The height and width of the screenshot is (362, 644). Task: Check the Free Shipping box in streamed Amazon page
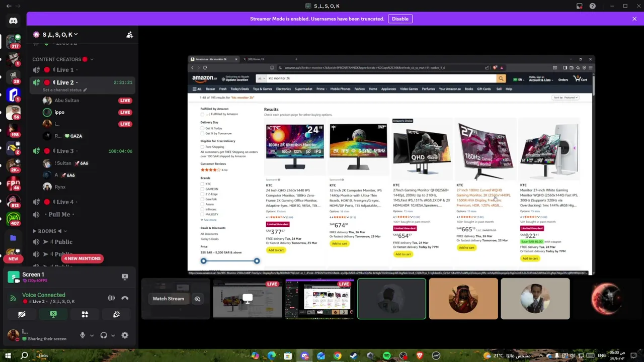202,147
